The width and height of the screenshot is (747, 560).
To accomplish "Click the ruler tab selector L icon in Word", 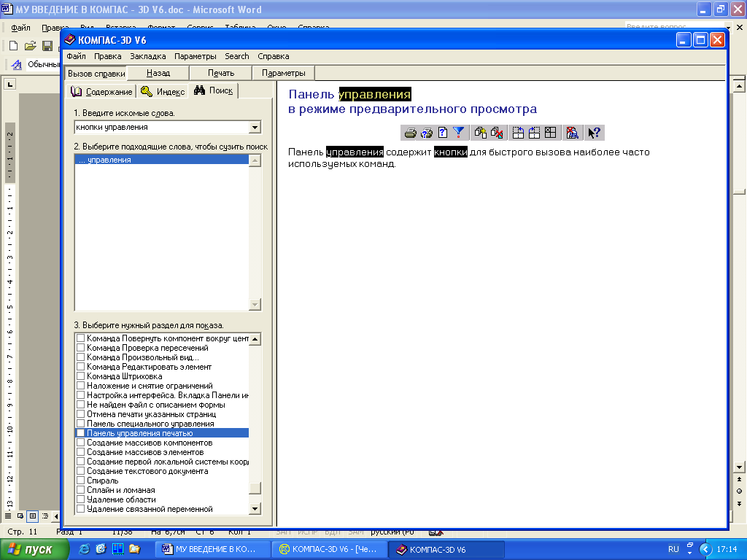I will click(10, 85).
